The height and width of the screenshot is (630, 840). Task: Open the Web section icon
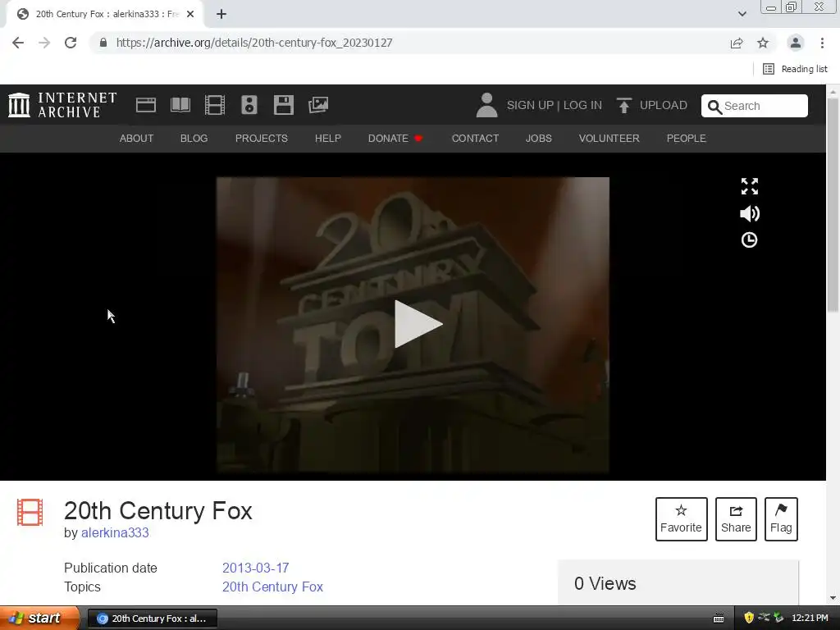[x=146, y=105]
